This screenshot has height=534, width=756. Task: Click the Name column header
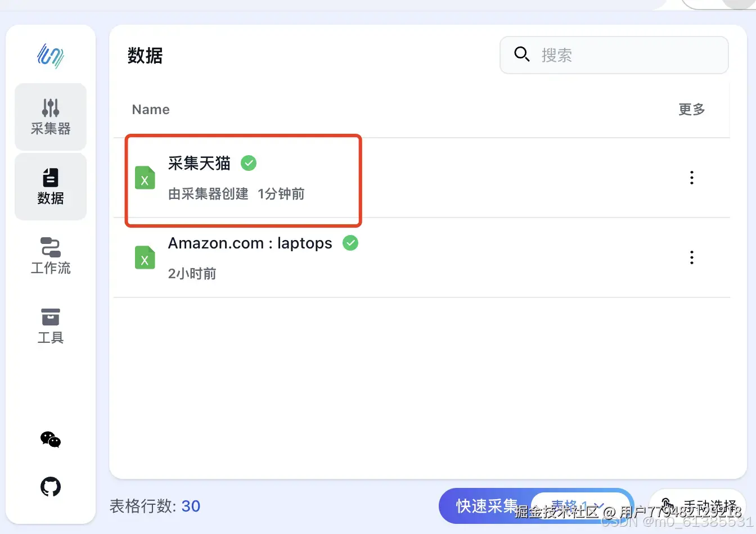pyautogui.click(x=151, y=110)
